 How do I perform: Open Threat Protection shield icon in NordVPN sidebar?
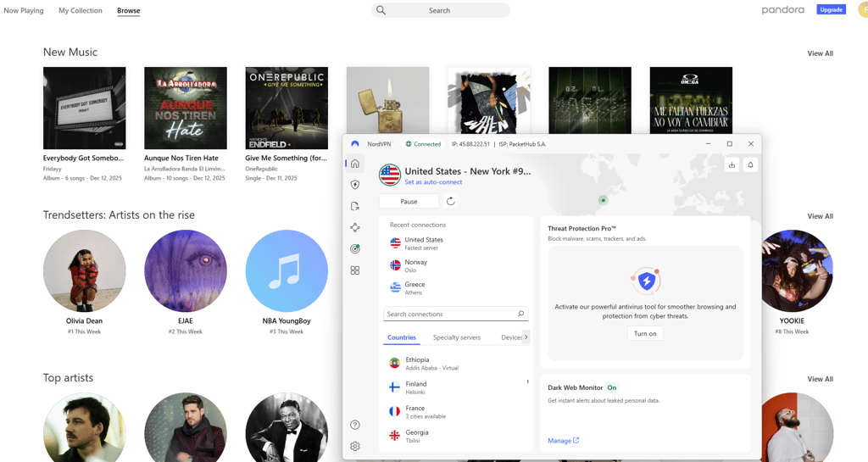click(355, 185)
